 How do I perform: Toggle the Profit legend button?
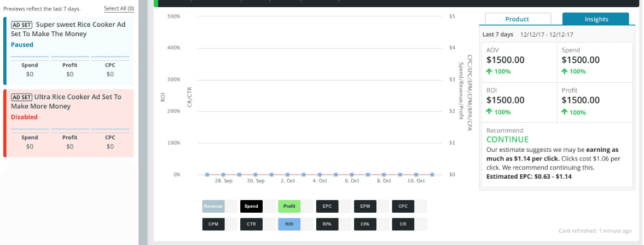(289, 206)
